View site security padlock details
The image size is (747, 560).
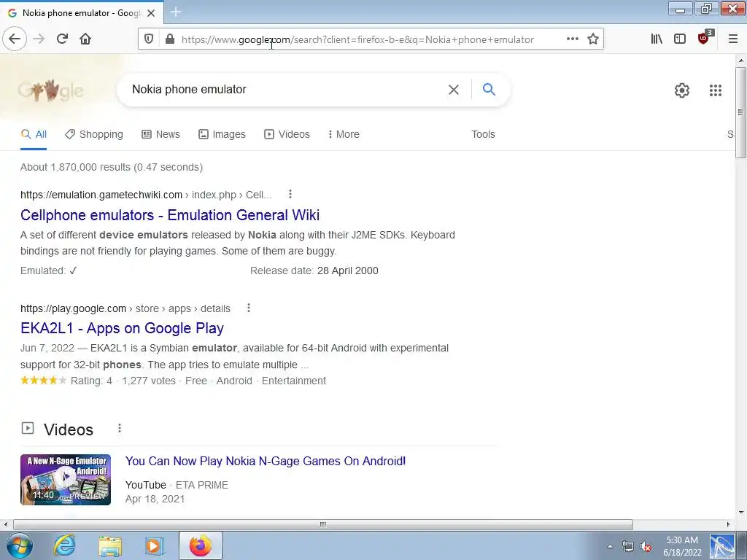tap(169, 39)
